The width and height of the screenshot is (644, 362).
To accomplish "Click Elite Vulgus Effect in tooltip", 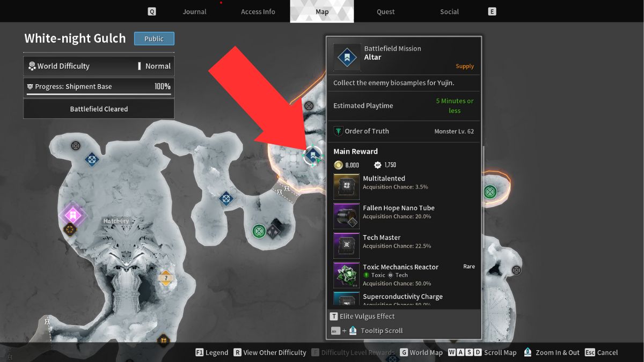I will pos(362,316).
